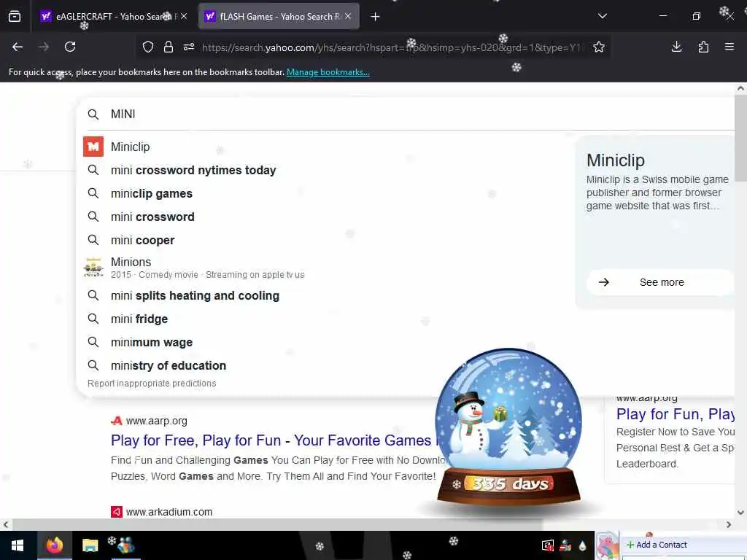The height and width of the screenshot is (560, 747).
Task: Open the downloads panel
Action: click(676, 47)
